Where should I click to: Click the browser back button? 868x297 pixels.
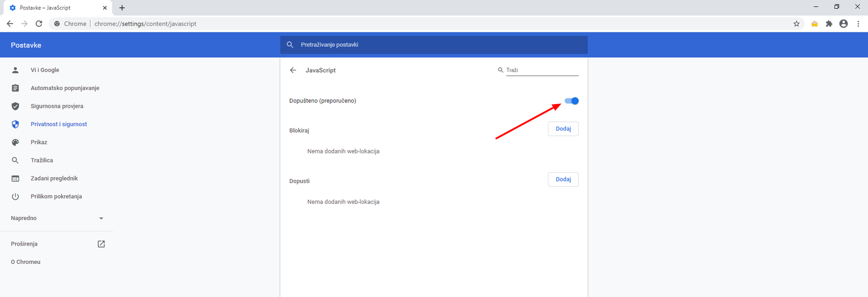10,24
